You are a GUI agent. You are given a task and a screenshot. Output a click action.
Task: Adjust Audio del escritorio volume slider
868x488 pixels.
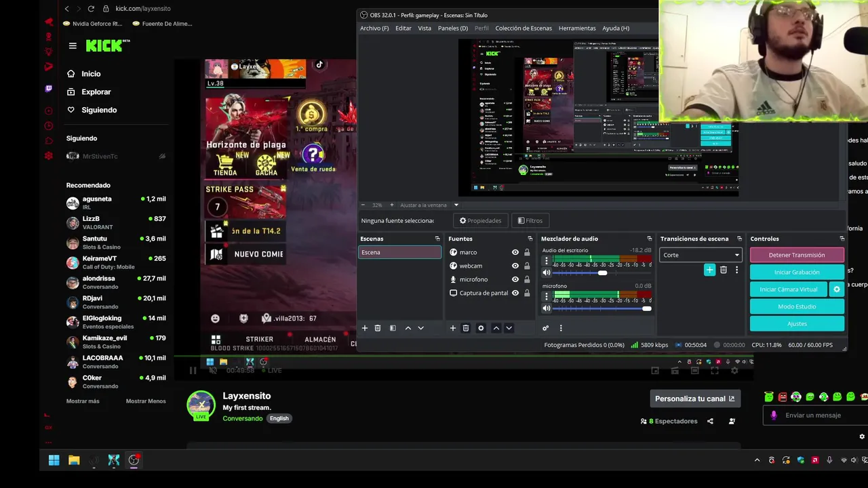click(602, 272)
